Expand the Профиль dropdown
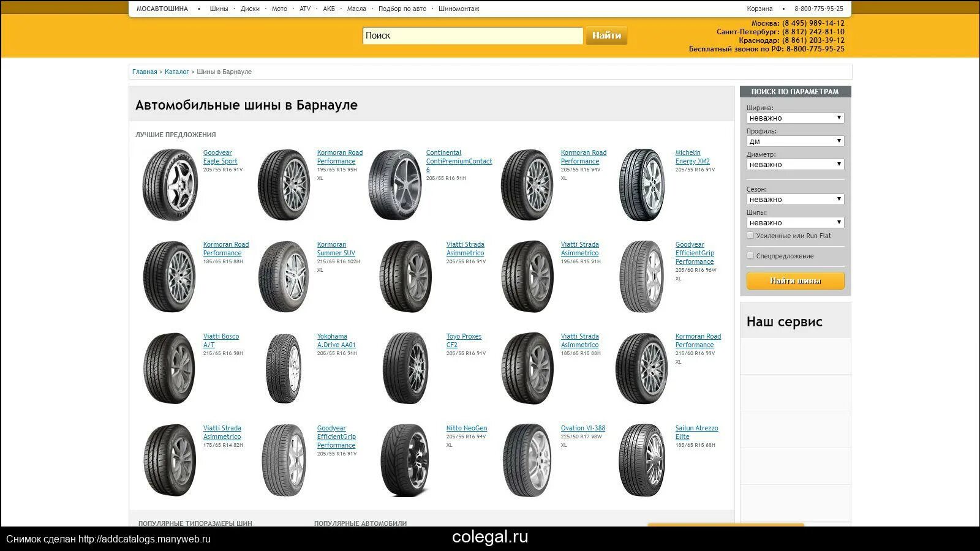Screen dimensions: 980x551 pyautogui.click(x=795, y=141)
